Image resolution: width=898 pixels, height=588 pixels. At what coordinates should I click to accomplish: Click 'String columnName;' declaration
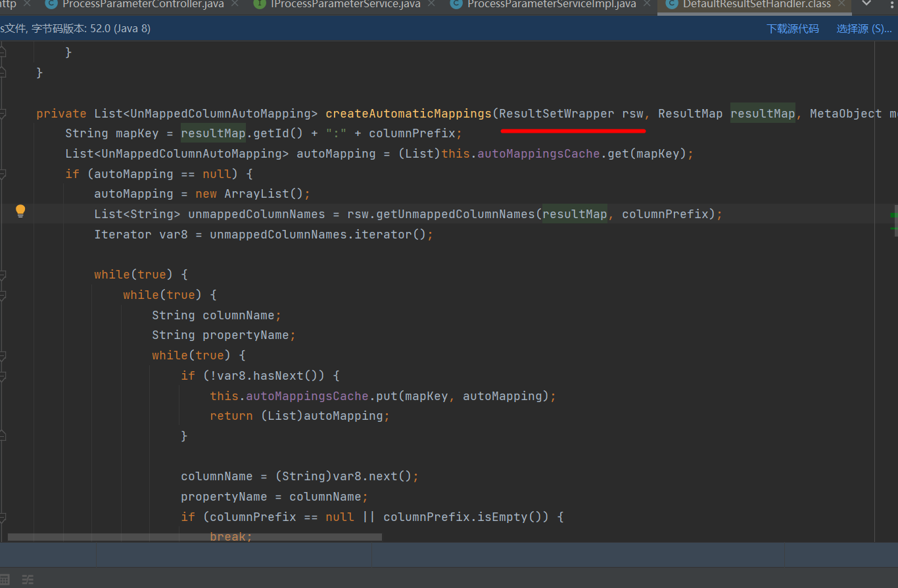tap(217, 315)
